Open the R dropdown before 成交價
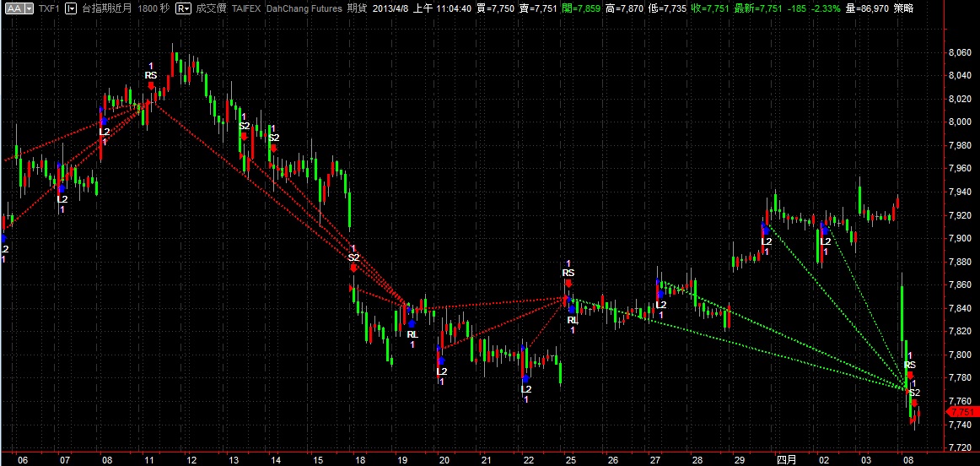Screen dimensions: 980x466 [x=183, y=8]
